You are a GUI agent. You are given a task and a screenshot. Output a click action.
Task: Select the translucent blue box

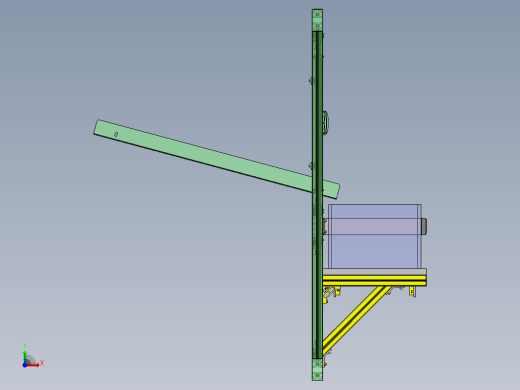tap(375, 236)
